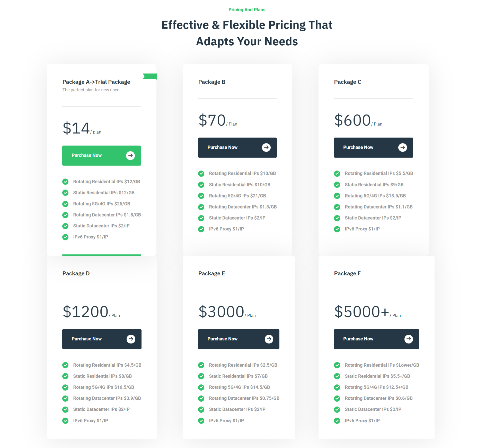This screenshot has width=494, height=448.
Task: Click the green check beside Rotating Residential IPs $12/GB
Action: 66,182
